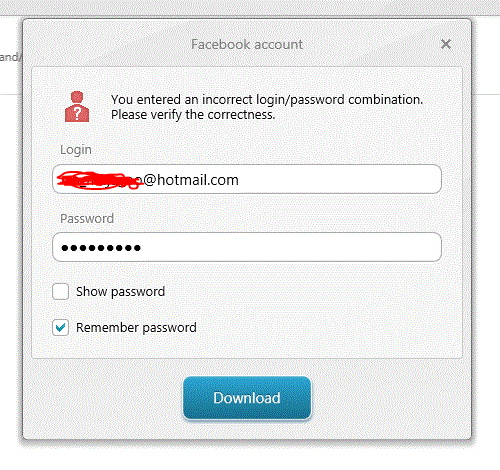Click the Show password label text

pos(120,292)
